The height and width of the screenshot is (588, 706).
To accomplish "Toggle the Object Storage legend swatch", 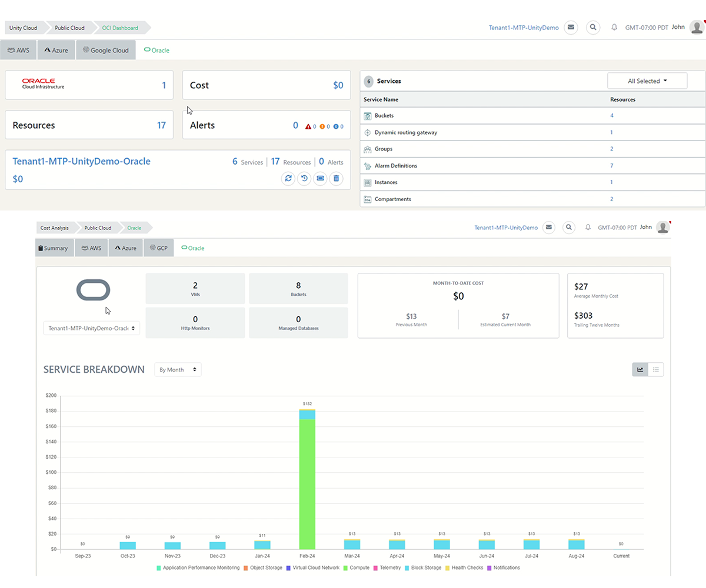I will 245,568.
